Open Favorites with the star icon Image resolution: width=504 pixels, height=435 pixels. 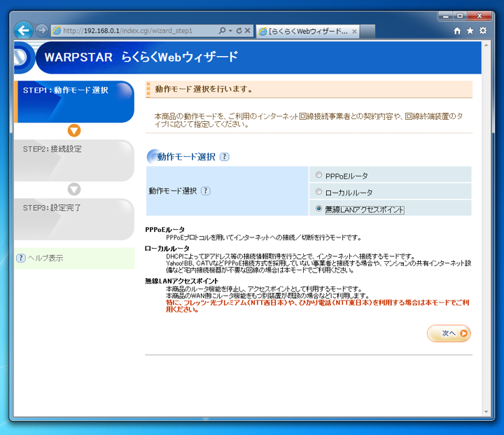[x=470, y=31]
